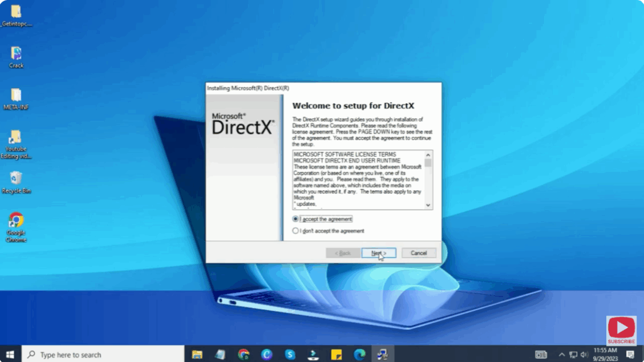
Task: Open Microsoft Edge from the taskbar
Action: 359,354
